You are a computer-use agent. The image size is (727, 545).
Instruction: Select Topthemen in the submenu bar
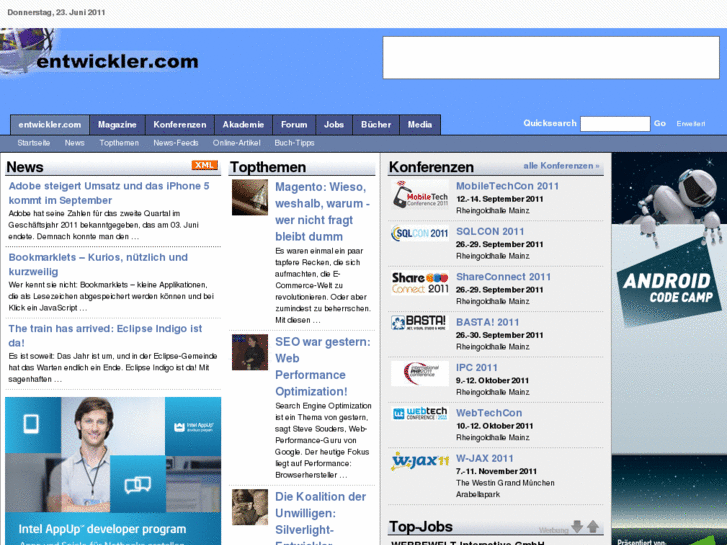click(119, 143)
